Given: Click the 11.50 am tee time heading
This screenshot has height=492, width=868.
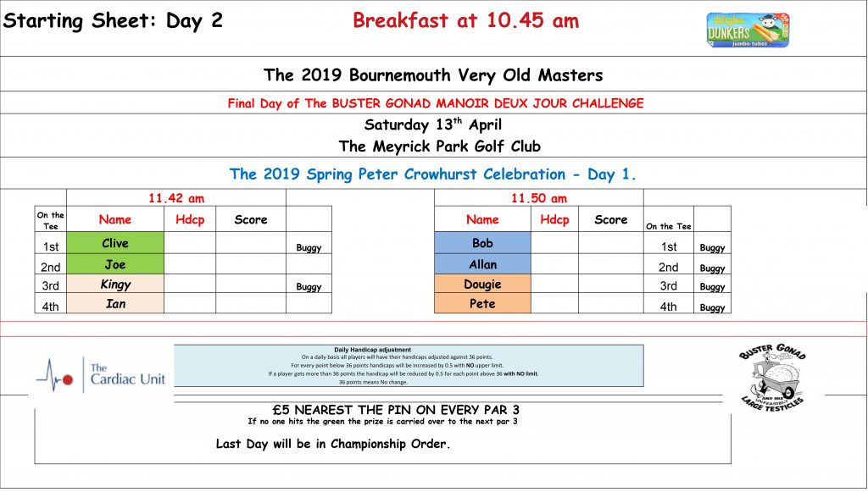Looking at the screenshot, I should [538, 198].
